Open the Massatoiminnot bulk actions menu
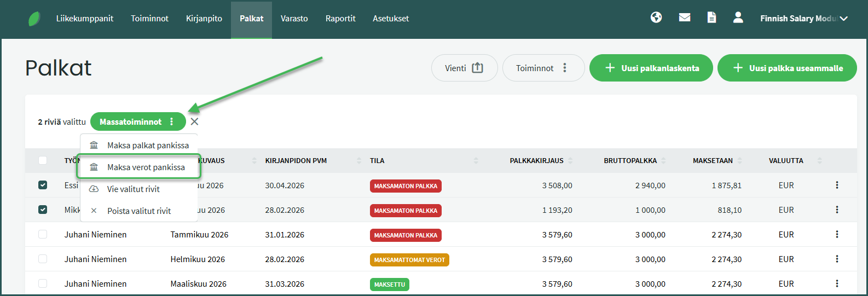 point(137,121)
